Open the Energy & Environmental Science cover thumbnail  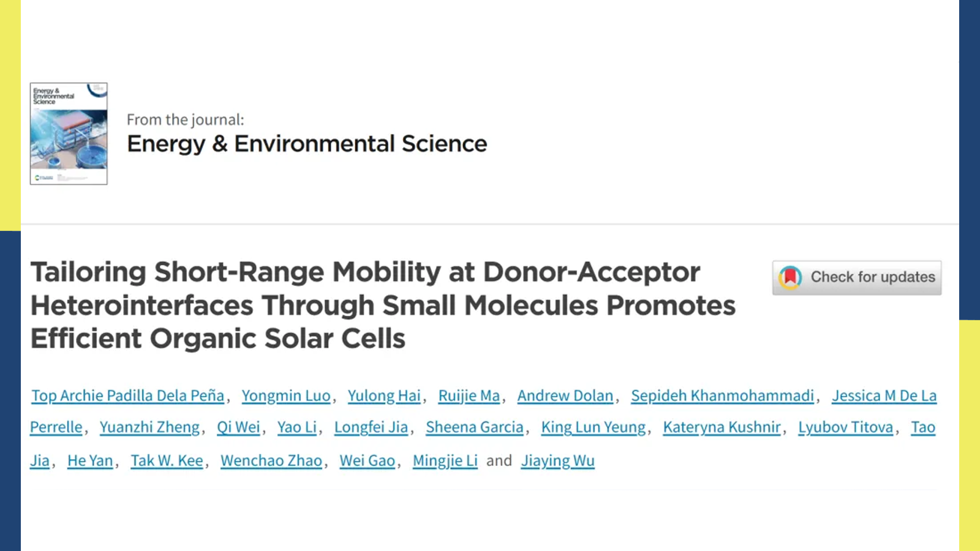tap(69, 133)
